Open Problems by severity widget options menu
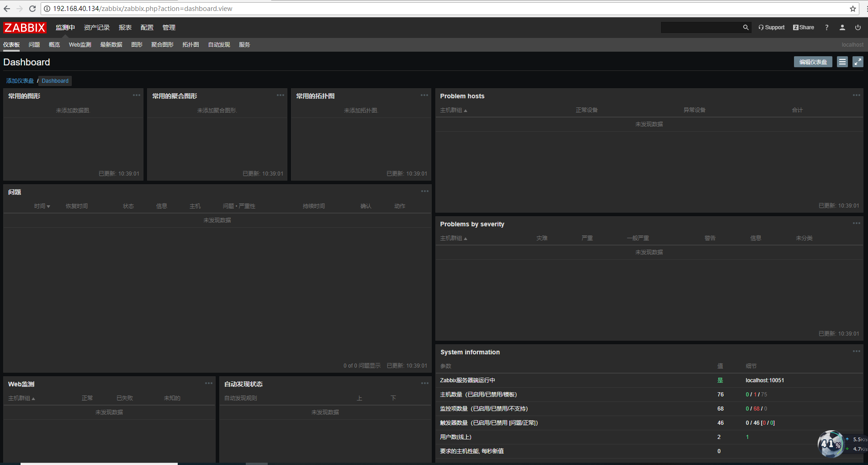 (857, 223)
